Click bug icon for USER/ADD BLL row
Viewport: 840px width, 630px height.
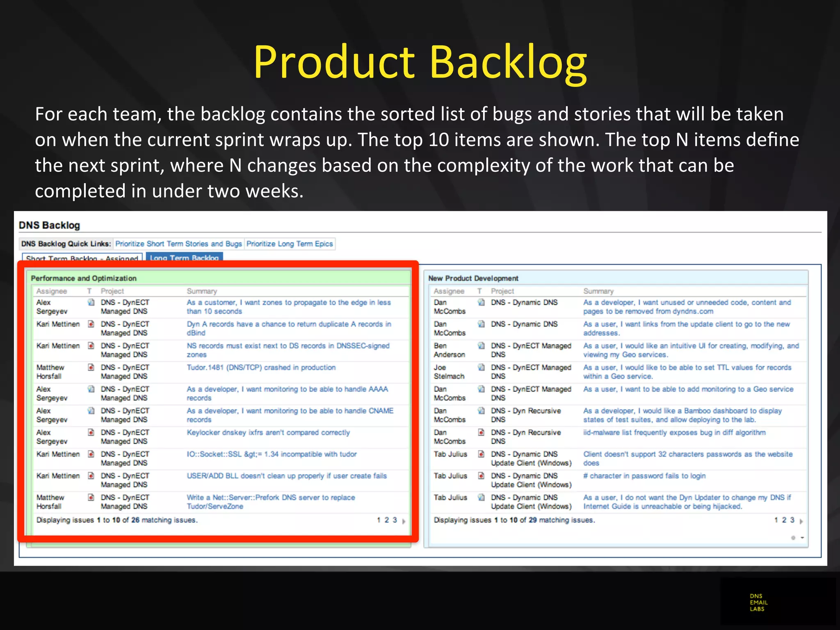tap(91, 476)
